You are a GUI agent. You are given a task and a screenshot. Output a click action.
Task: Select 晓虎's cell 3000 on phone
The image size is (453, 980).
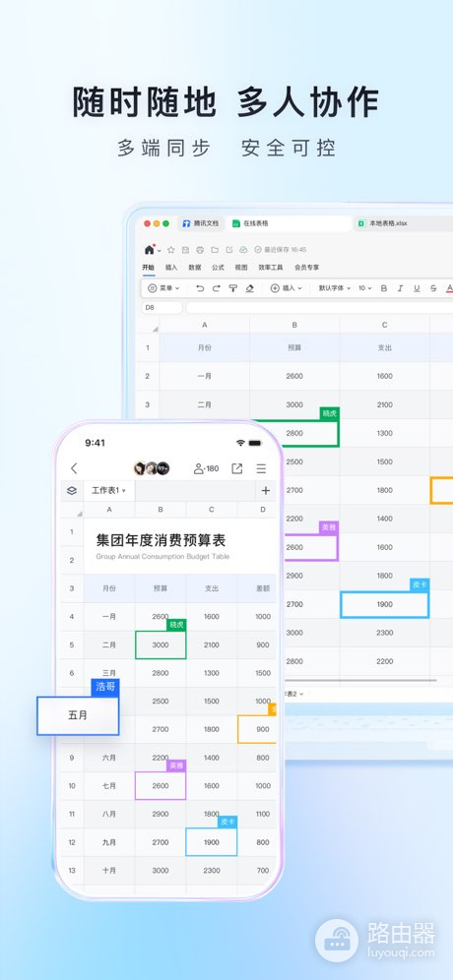click(161, 645)
